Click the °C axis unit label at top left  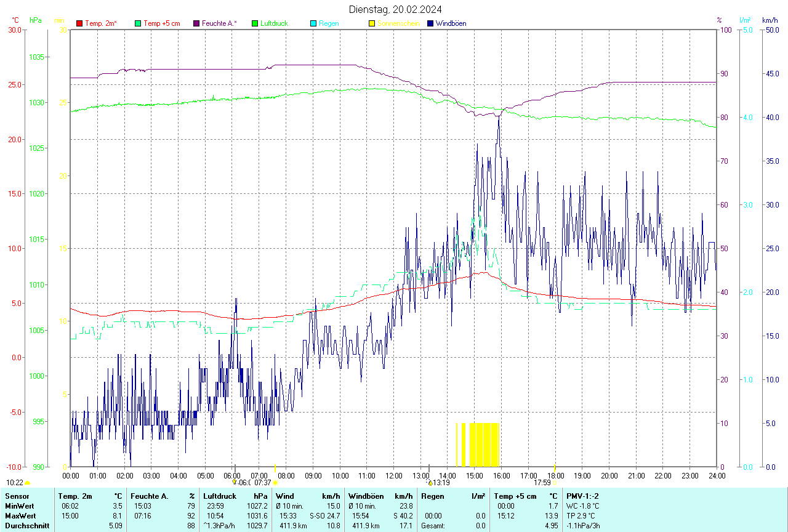click(x=16, y=20)
